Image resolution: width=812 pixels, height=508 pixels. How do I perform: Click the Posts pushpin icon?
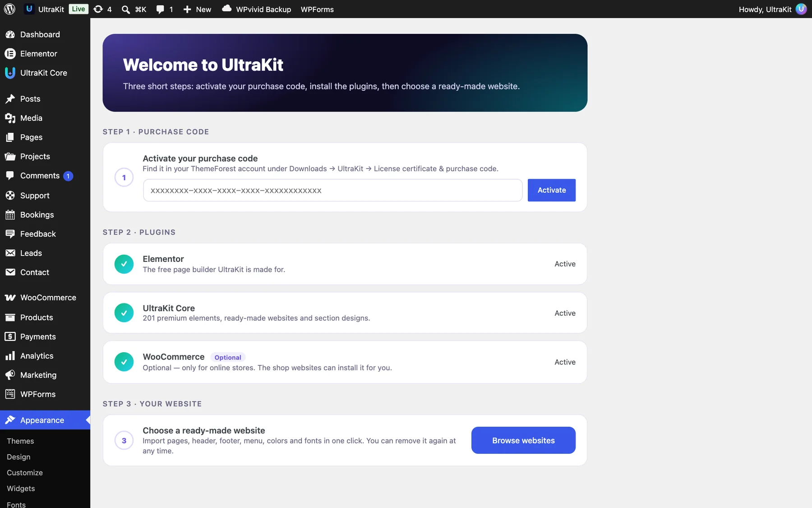[10, 99]
